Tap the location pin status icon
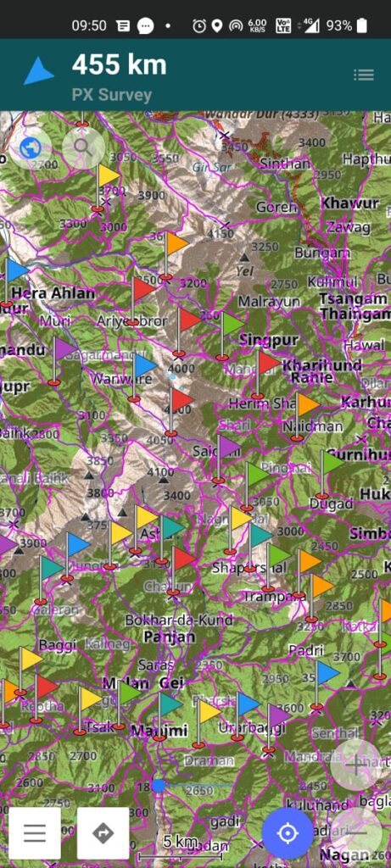391x868 pixels. (x=217, y=25)
